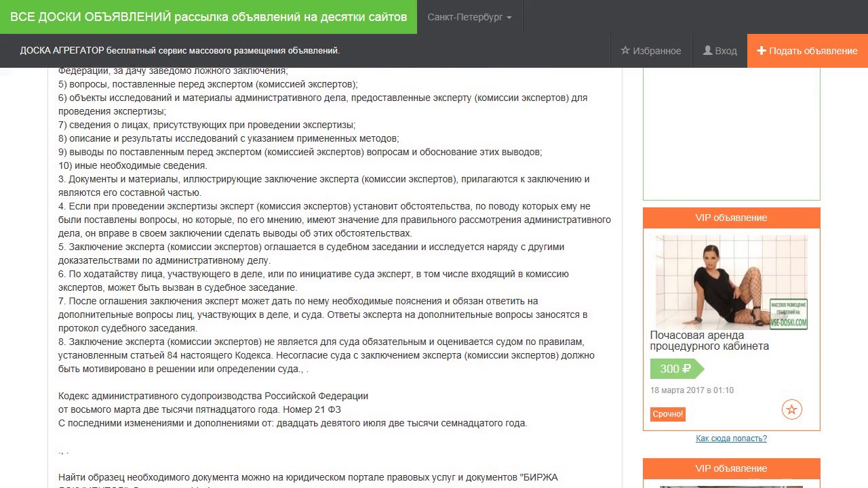Click the Срочно! urgent badge

tap(668, 414)
